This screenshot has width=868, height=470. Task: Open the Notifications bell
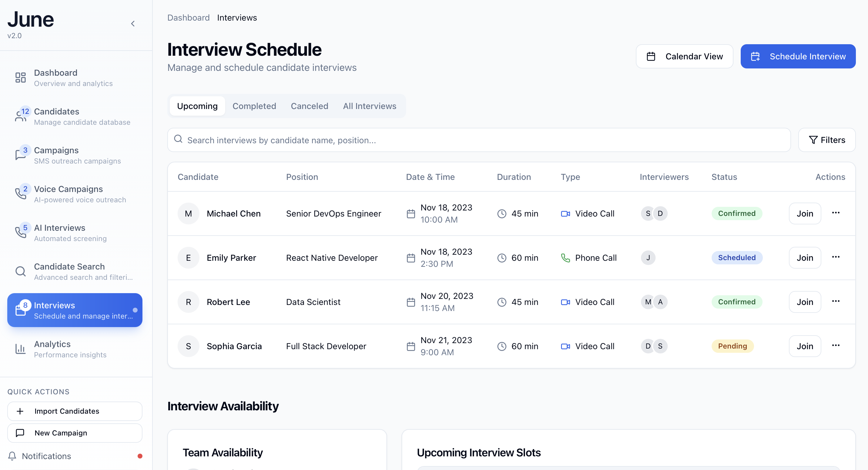click(x=12, y=456)
